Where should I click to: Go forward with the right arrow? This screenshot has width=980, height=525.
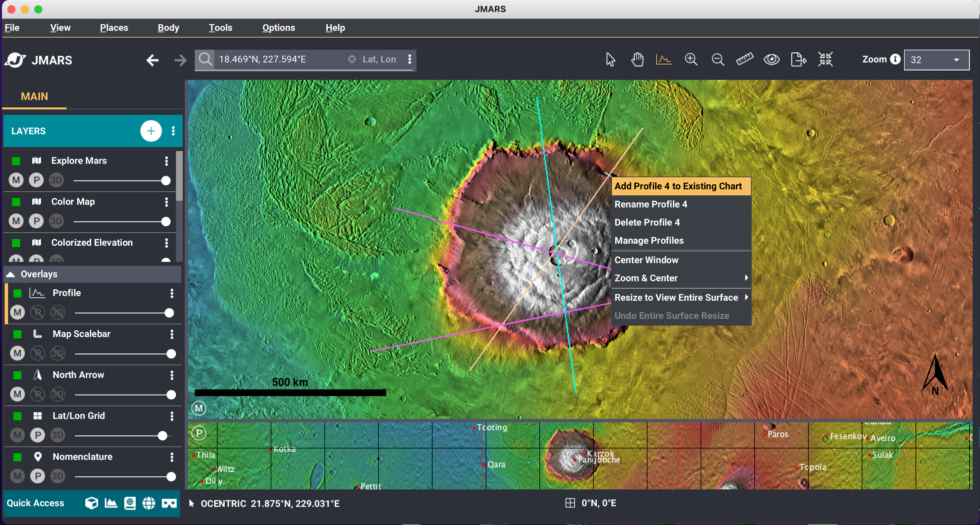point(180,60)
